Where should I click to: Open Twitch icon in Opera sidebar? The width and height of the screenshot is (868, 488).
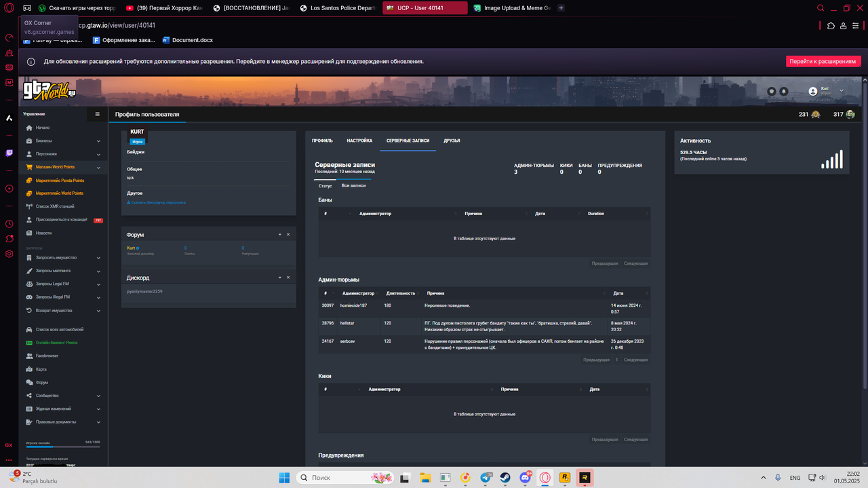[x=9, y=153]
